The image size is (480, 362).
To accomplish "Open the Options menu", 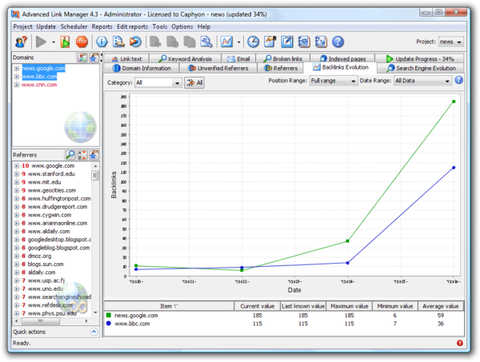I will (182, 27).
